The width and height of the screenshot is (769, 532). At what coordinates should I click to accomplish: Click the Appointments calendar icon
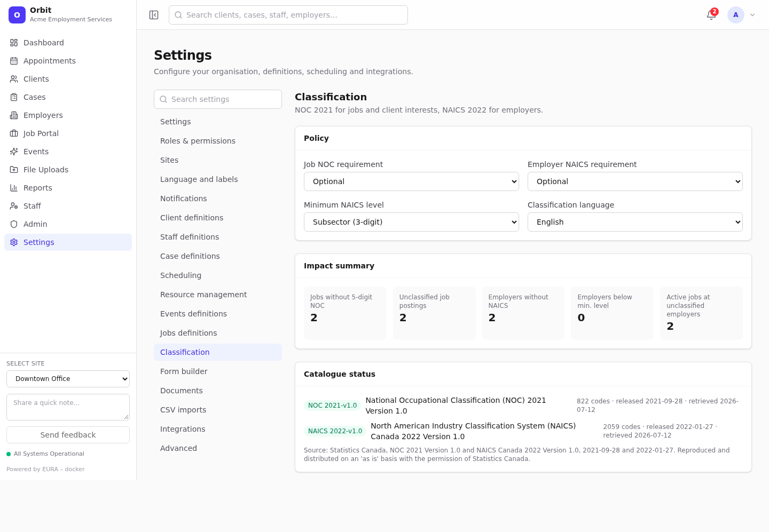tap(14, 61)
